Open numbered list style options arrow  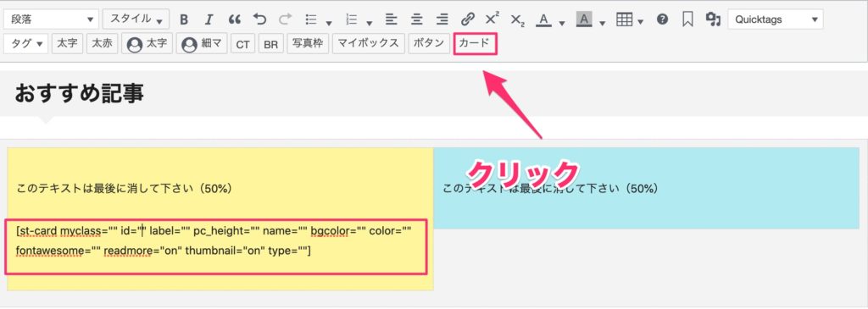[370, 23]
